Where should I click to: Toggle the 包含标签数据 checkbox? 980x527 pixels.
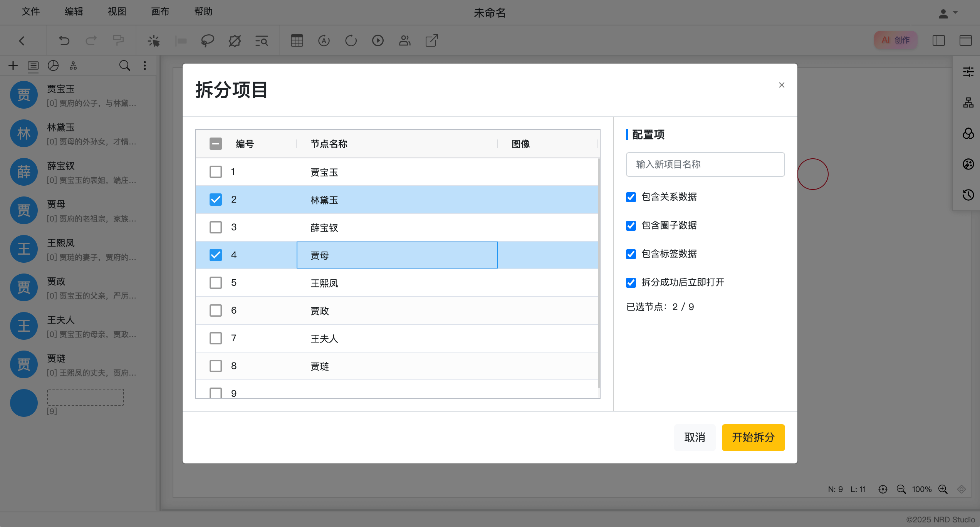[x=631, y=254]
